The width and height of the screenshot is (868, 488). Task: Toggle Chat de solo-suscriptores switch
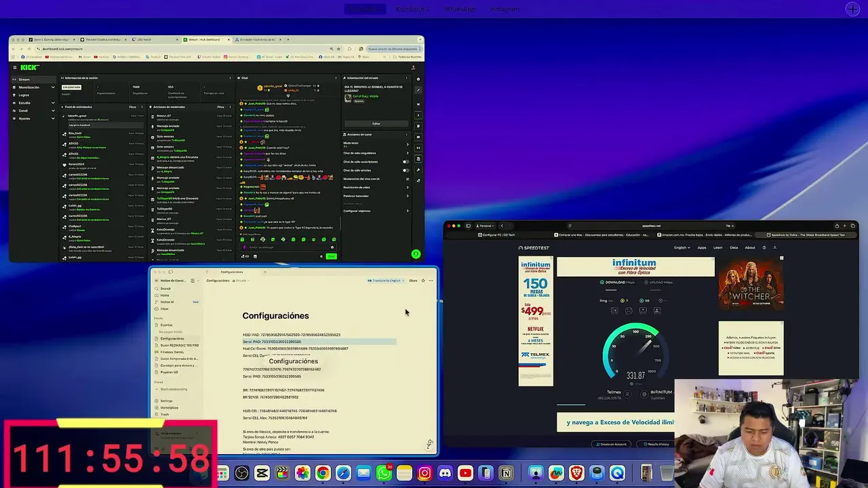[x=406, y=162]
